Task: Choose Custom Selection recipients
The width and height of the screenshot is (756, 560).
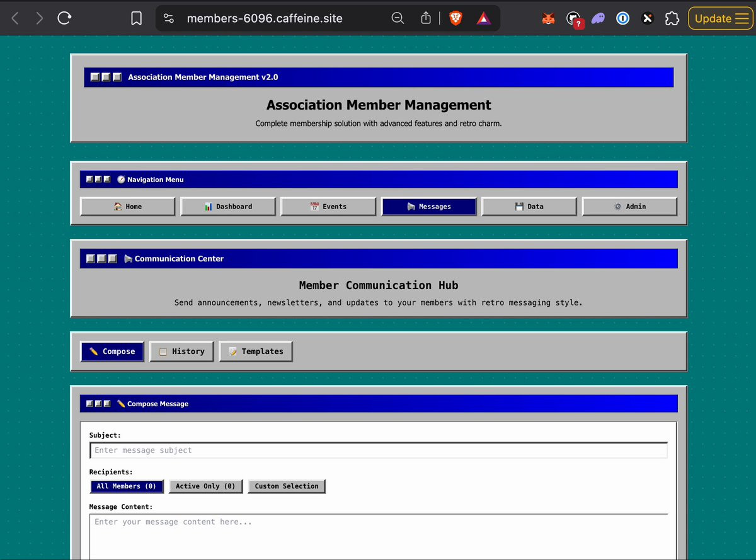Action: 287,486
